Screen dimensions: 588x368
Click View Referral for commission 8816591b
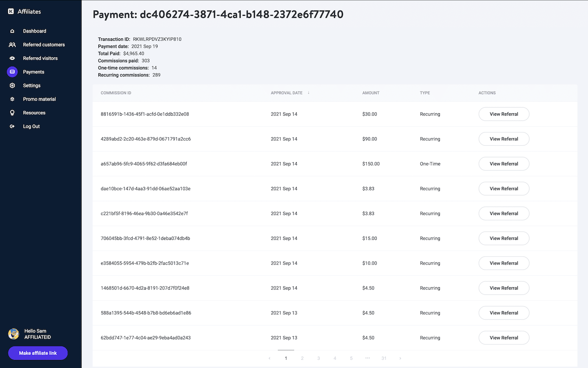pos(504,114)
